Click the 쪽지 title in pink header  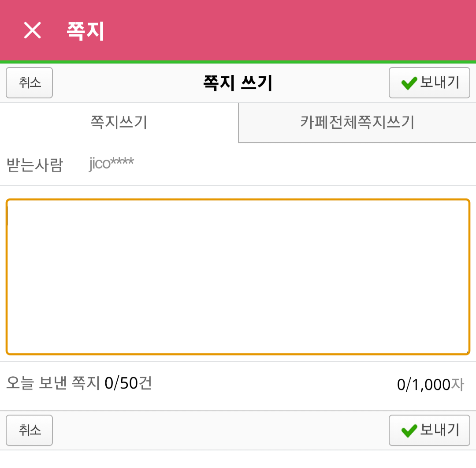click(x=86, y=31)
